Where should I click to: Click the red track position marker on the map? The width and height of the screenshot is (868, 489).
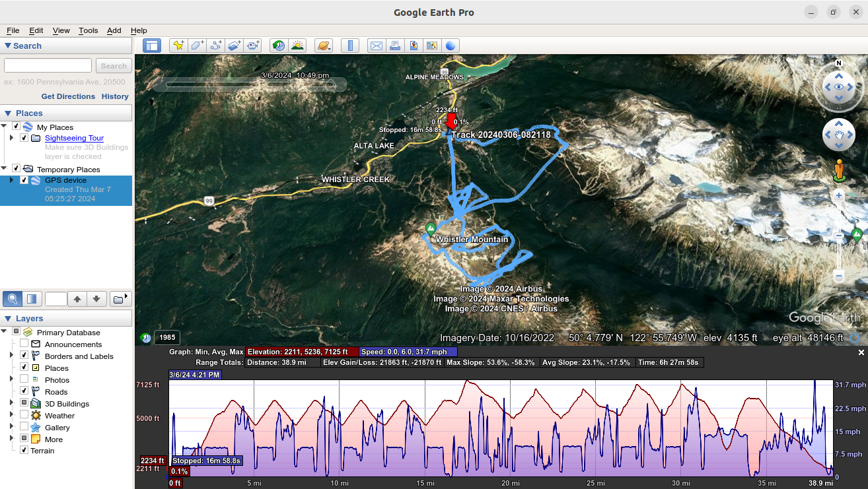(x=451, y=121)
